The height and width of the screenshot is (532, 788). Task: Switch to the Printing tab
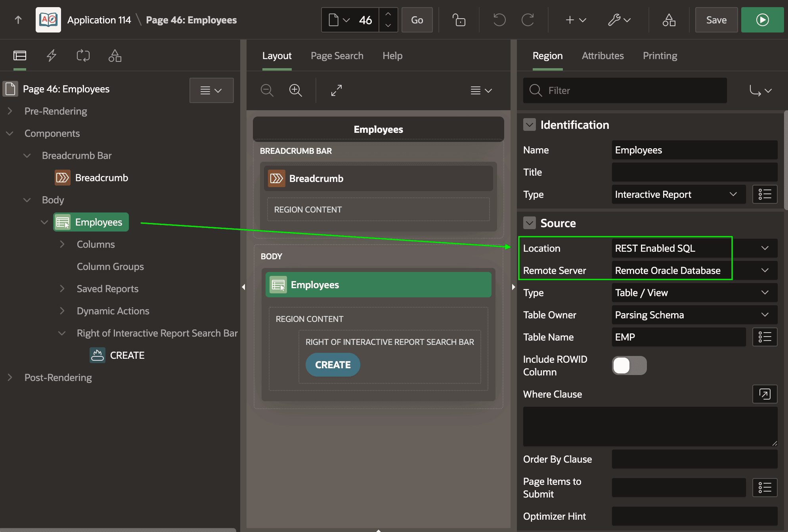click(660, 56)
